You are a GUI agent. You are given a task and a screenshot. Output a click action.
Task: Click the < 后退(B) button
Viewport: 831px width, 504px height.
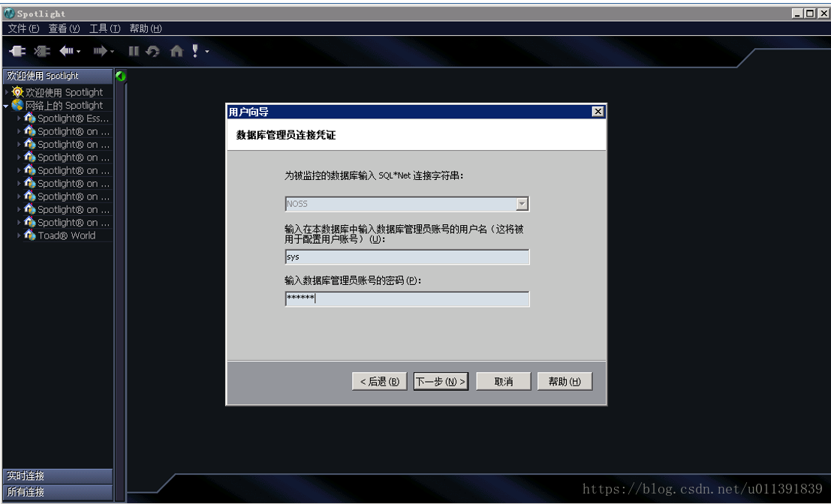pos(379,381)
